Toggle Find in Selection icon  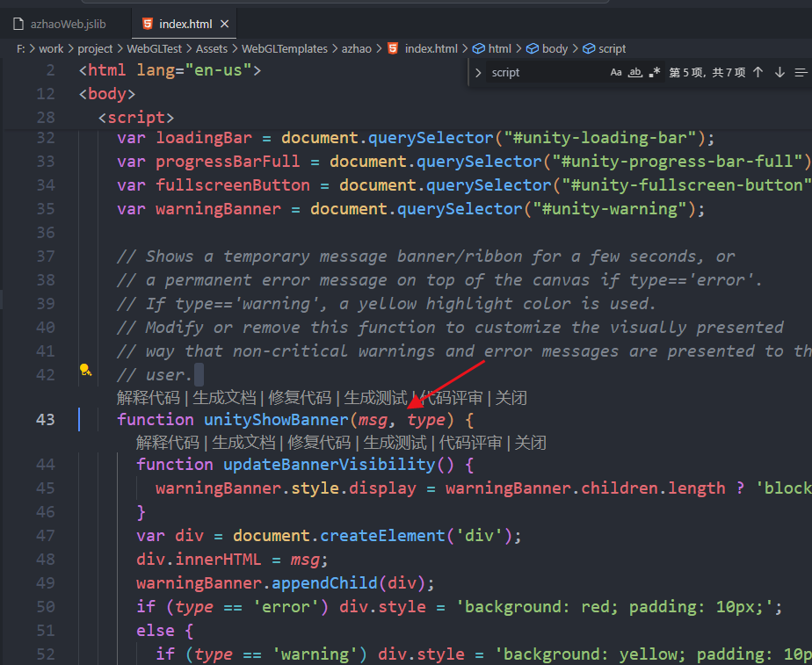click(801, 72)
